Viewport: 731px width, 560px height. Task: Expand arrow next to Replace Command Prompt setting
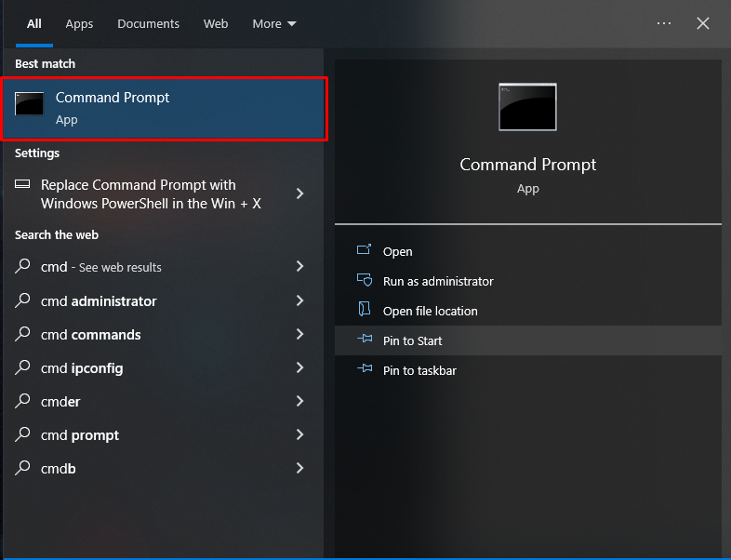[299, 193]
